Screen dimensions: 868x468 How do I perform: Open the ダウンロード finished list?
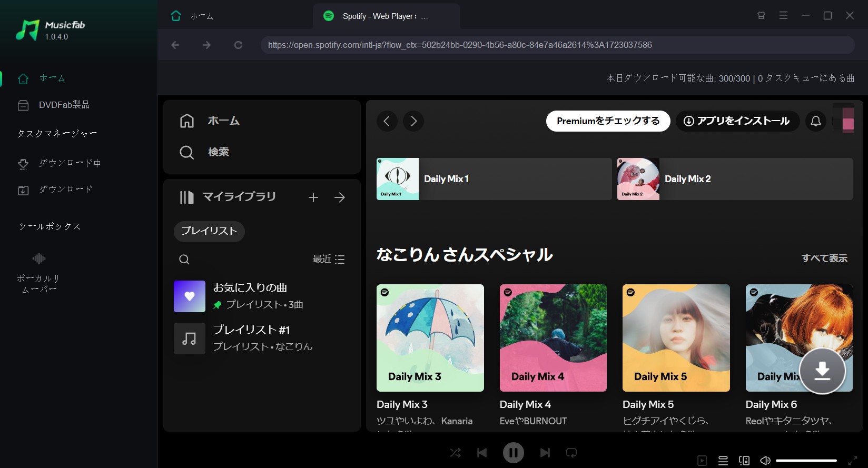pyautogui.click(x=55, y=190)
